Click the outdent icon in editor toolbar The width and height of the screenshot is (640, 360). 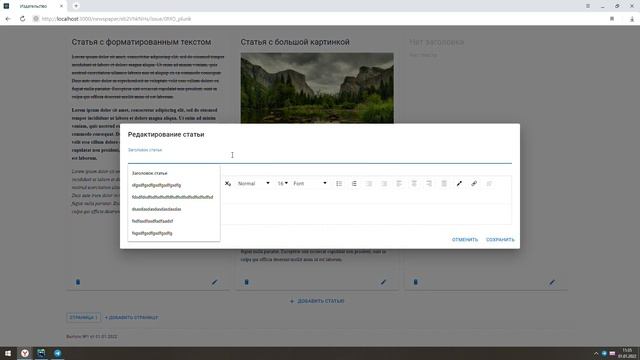click(x=384, y=184)
